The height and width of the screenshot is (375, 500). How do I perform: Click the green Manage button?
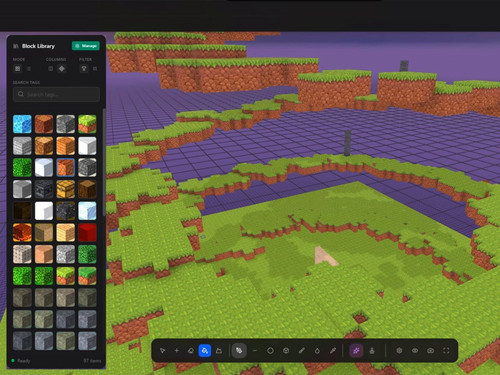[86, 46]
